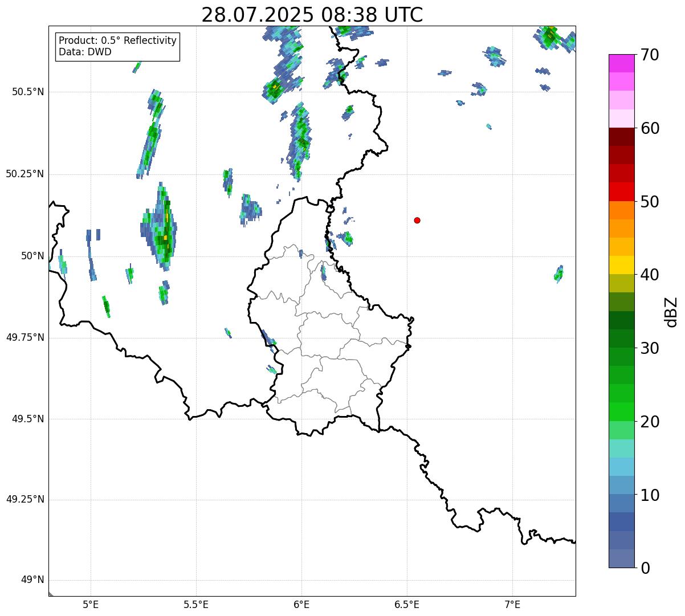This screenshot has width=685, height=616.
Task: Click the yellow colorbar segment at 40
Action: pos(621,265)
